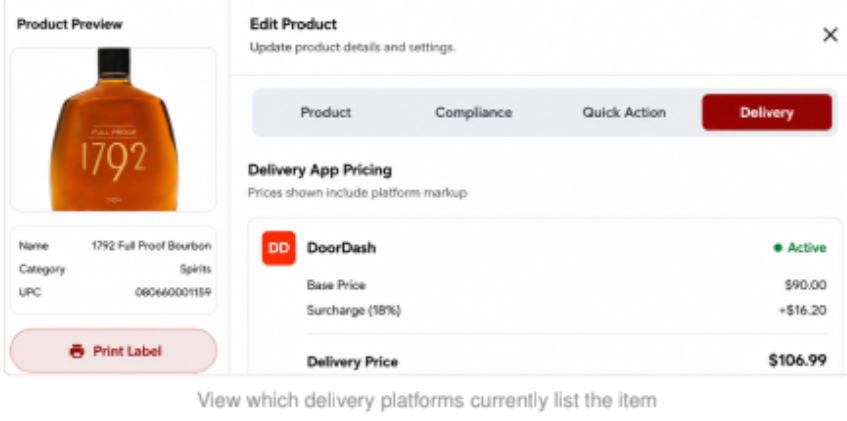Click the +$16.20 surcharge amount
This screenshot has width=847, height=421.
[803, 311]
